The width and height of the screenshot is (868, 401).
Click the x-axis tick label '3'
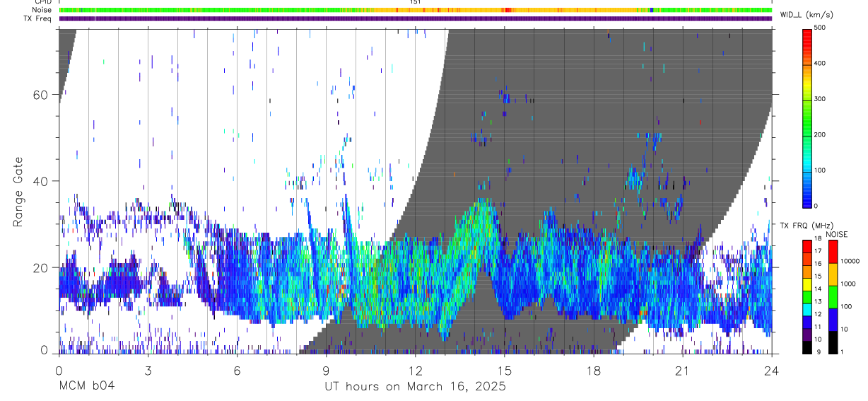(148, 370)
